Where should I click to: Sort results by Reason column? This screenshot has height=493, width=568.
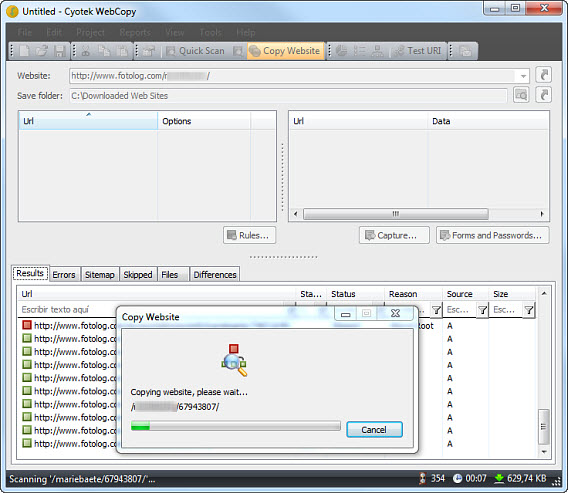[413, 294]
